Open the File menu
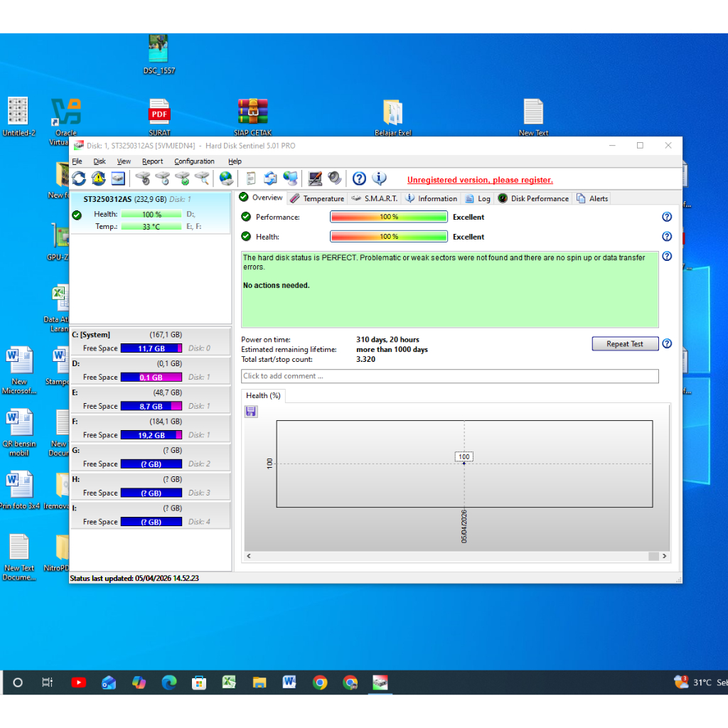 pyautogui.click(x=77, y=161)
